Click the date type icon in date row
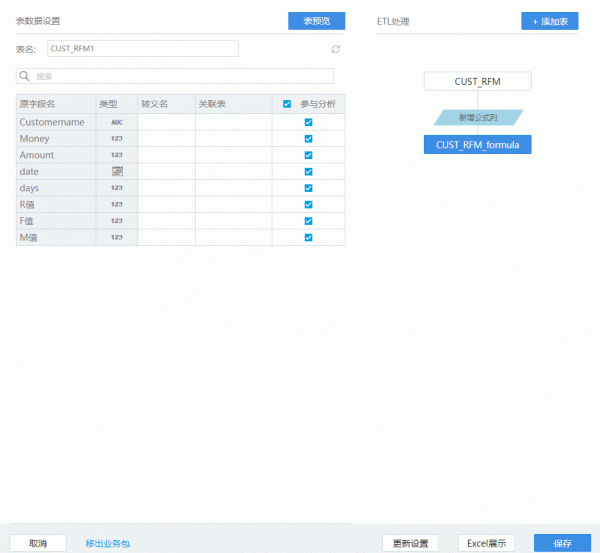This screenshot has width=600, height=553. (117, 171)
